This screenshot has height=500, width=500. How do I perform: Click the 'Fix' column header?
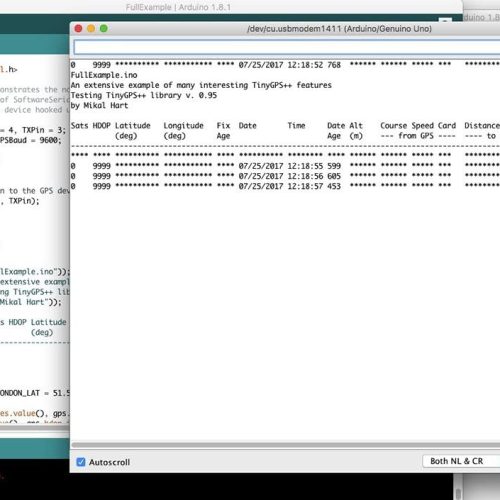pos(223,126)
